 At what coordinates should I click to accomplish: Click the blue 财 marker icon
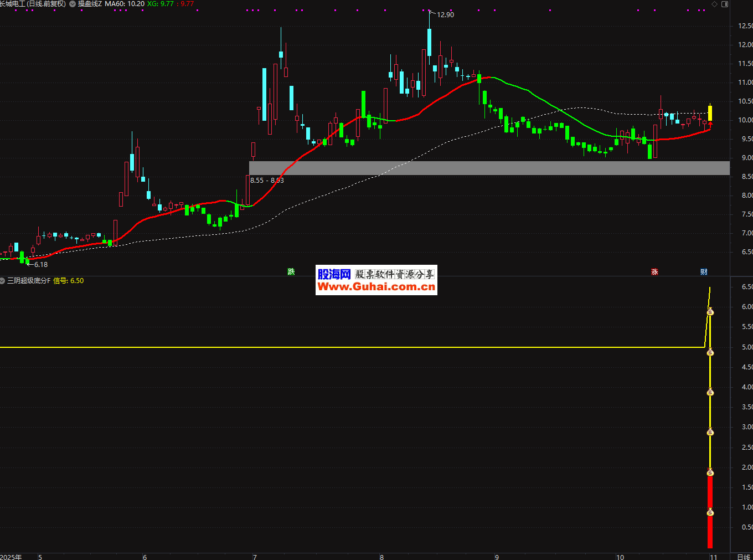point(704,271)
